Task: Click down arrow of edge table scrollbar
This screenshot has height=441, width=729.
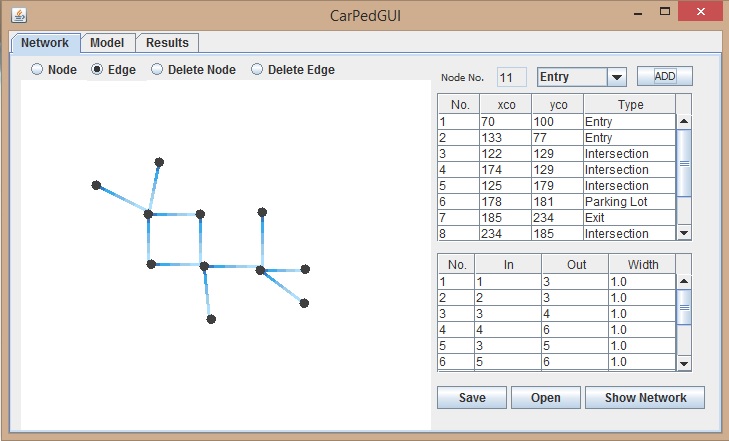Action: coord(684,363)
